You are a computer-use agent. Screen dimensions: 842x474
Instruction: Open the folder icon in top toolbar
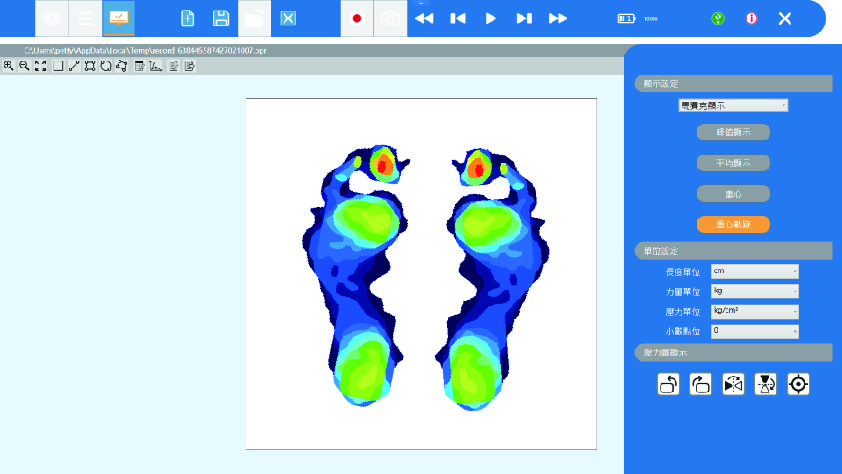pos(254,19)
